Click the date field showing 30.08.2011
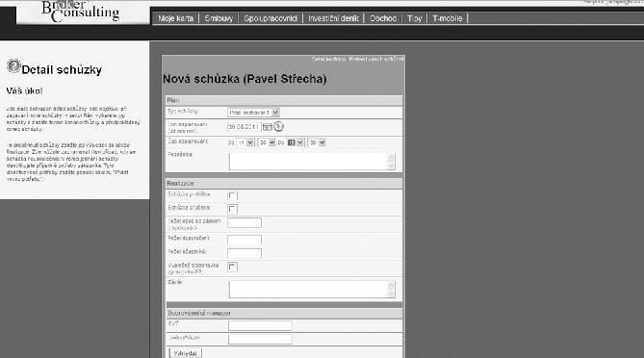644x358 pixels. [244, 127]
